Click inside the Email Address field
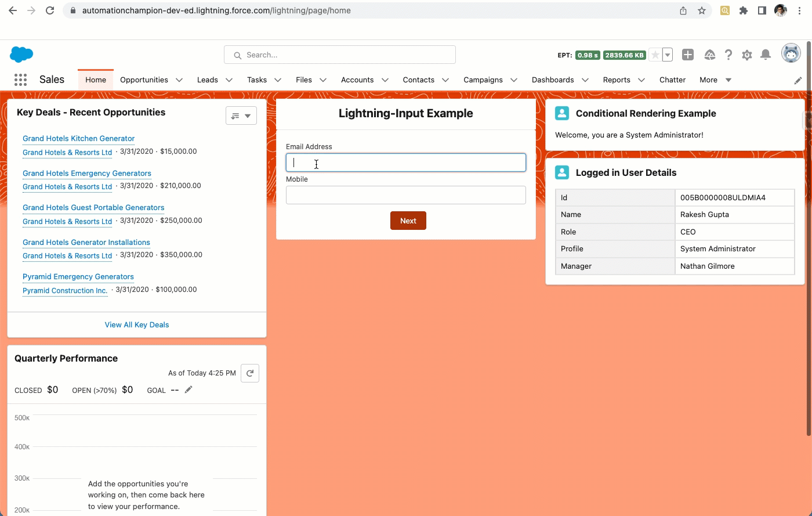The image size is (812, 516). pos(405,163)
